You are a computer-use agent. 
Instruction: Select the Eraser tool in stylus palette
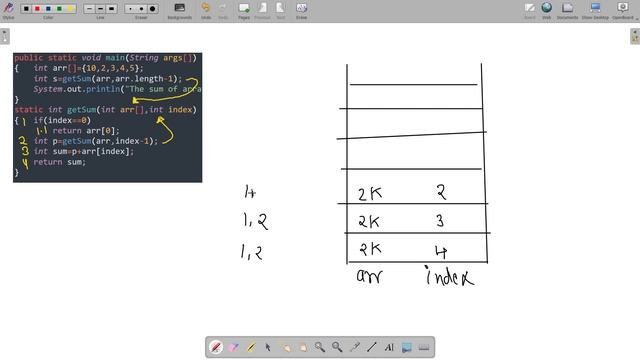233,347
